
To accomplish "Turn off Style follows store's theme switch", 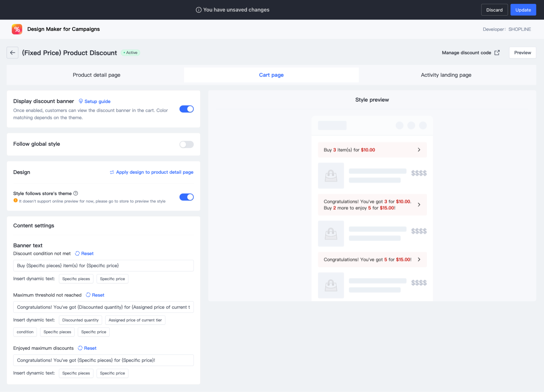I will coord(186,197).
